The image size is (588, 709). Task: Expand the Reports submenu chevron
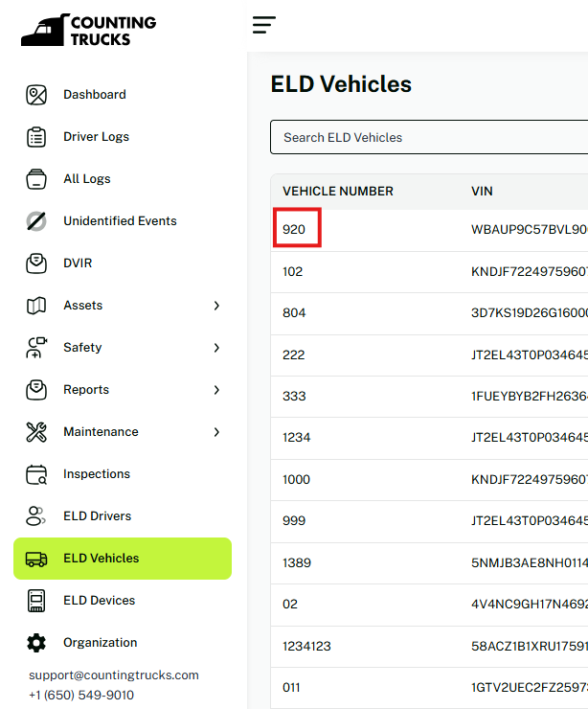pyautogui.click(x=216, y=390)
